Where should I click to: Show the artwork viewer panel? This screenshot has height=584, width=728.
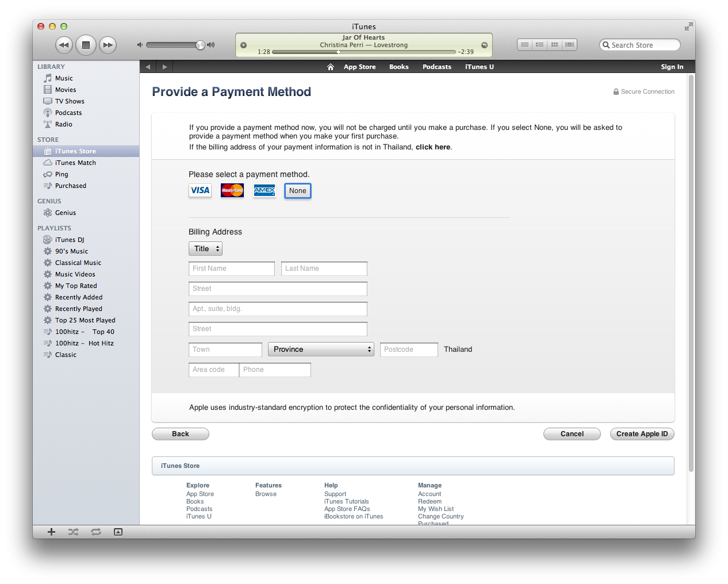(118, 532)
